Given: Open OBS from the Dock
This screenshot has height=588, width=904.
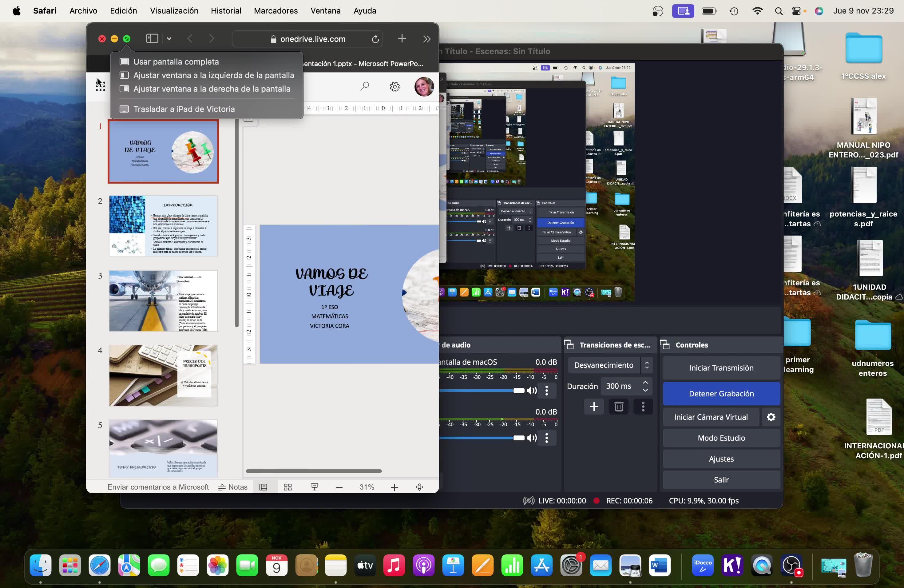Looking at the screenshot, I should (x=791, y=565).
